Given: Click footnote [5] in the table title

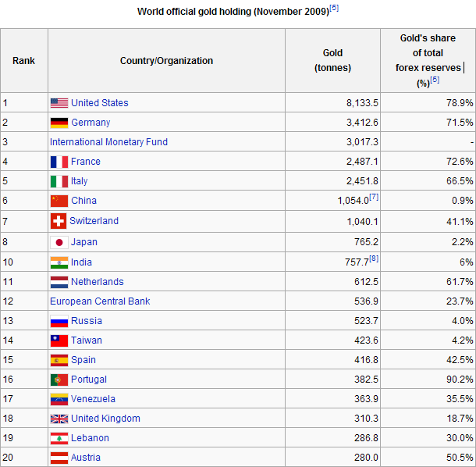Looking at the screenshot, I should [334, 8].
